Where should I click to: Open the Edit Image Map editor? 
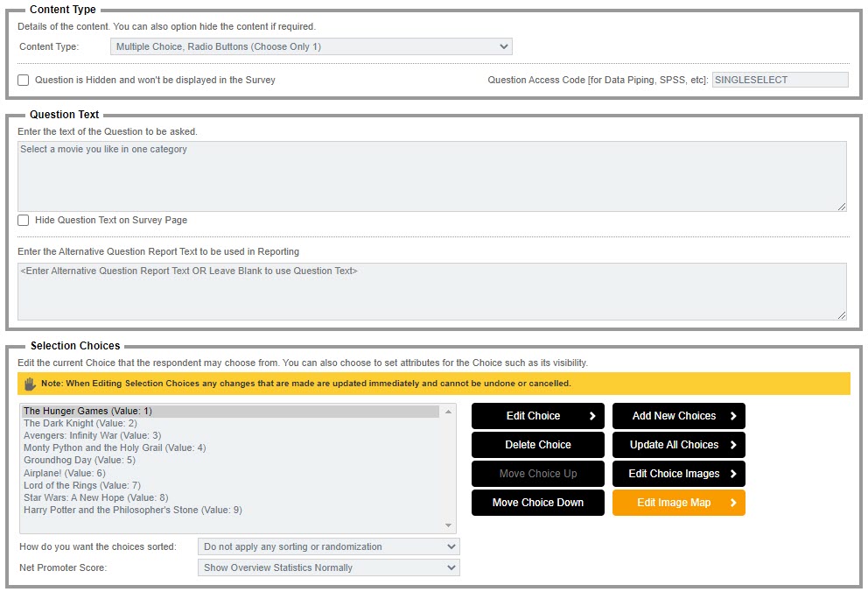(678, 503)
